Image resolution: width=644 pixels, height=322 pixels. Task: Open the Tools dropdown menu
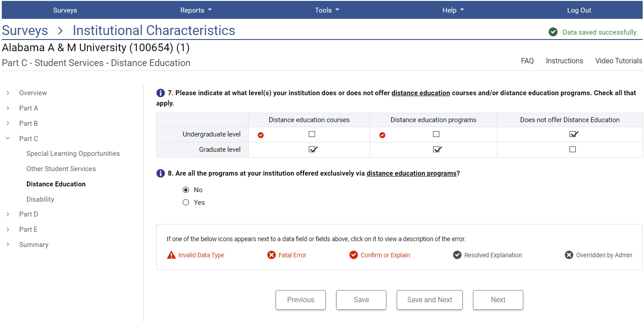pos(327,10)
